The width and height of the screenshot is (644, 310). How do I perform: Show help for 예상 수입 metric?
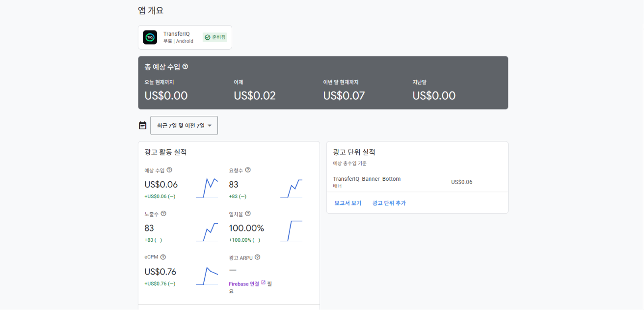point(169,170)
